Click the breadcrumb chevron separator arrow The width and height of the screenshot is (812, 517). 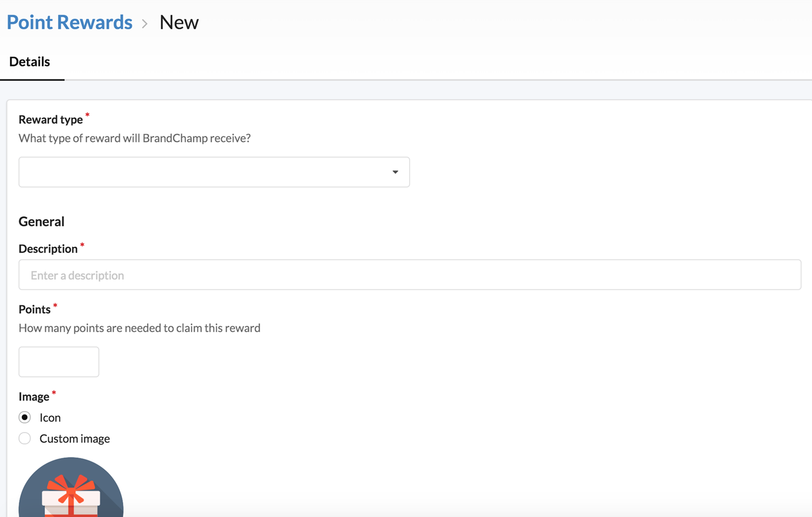click(145, 23)
